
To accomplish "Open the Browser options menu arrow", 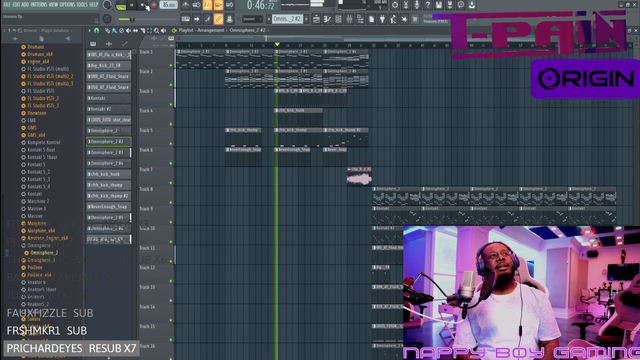I will (x=4, y=31).
